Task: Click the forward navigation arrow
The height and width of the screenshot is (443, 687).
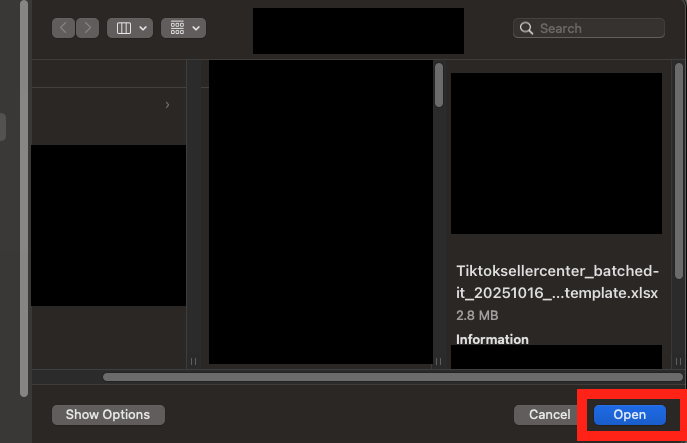Action: coord(87,28)
